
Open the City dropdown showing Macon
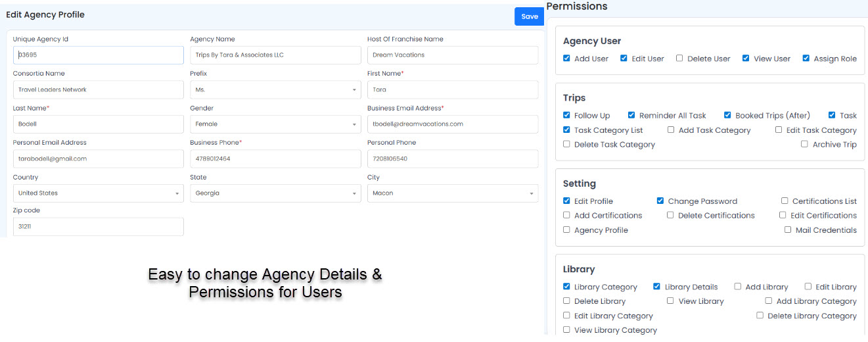452,193
